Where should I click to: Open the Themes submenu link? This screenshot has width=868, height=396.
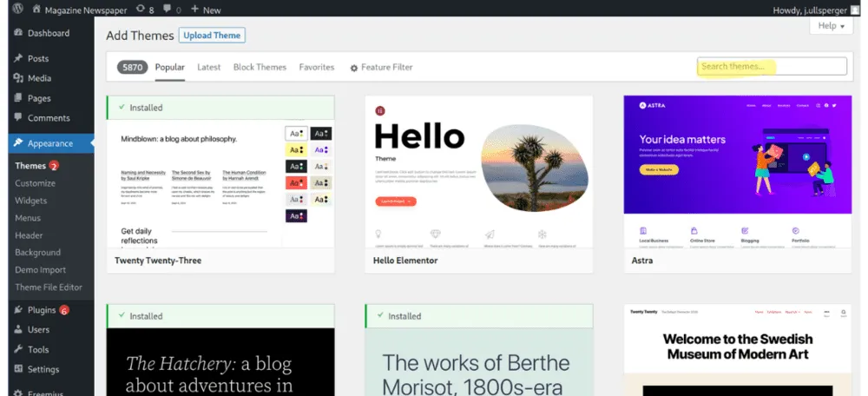click(x=30, y=166)
